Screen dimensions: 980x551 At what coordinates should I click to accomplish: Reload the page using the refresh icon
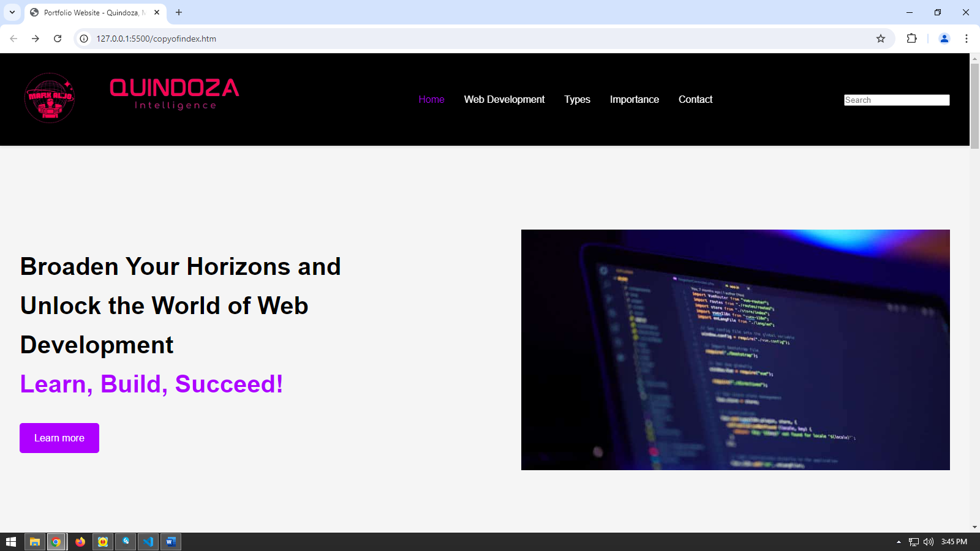pyautogui.click(x=58, y=38)
